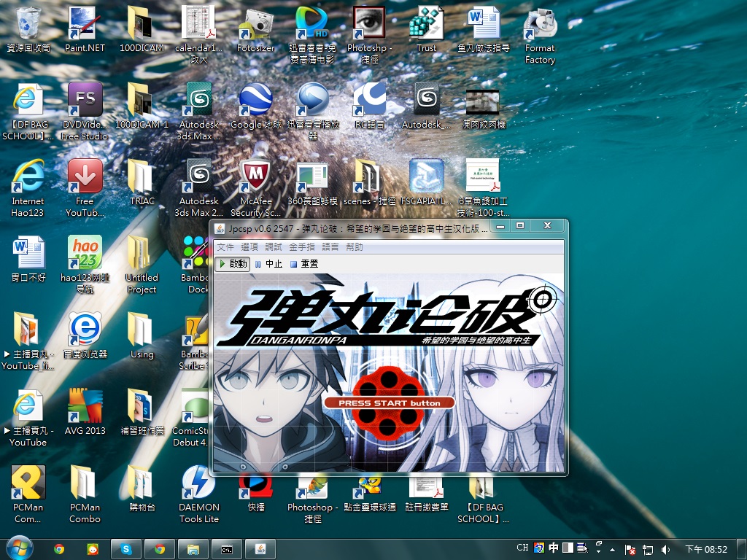
Task: Select the Recycle Bin (資源回收筒) desktop icon
Action: [28, 29]
